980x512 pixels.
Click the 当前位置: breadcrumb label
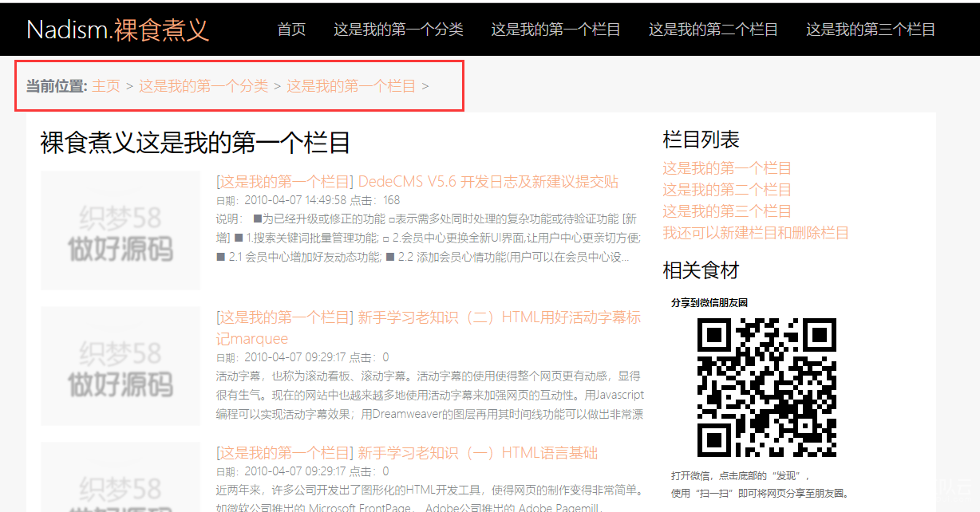(x=57, y=86)
